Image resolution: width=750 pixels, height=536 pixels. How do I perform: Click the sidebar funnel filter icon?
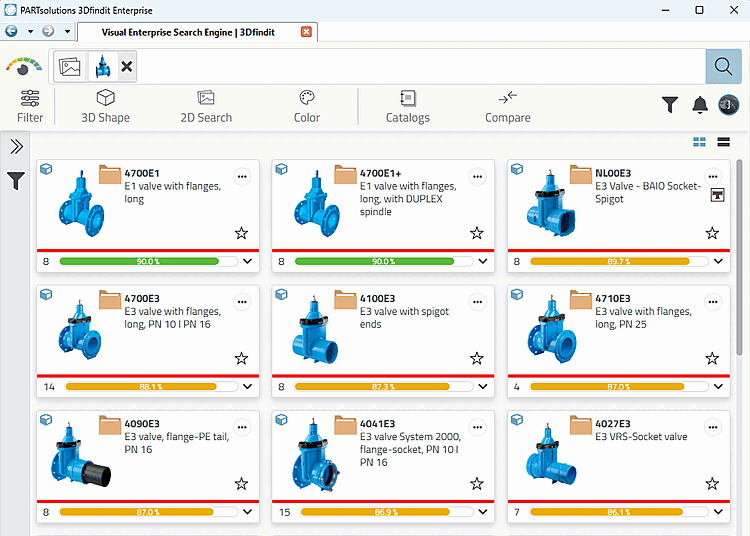[x=16, y=181]
